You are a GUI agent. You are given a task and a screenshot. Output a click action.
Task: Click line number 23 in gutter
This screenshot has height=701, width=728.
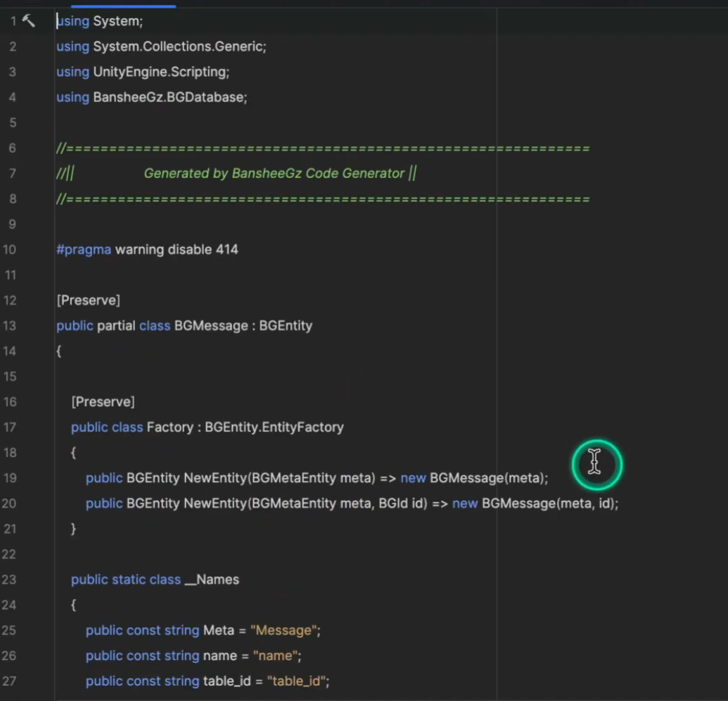(9, 580)
